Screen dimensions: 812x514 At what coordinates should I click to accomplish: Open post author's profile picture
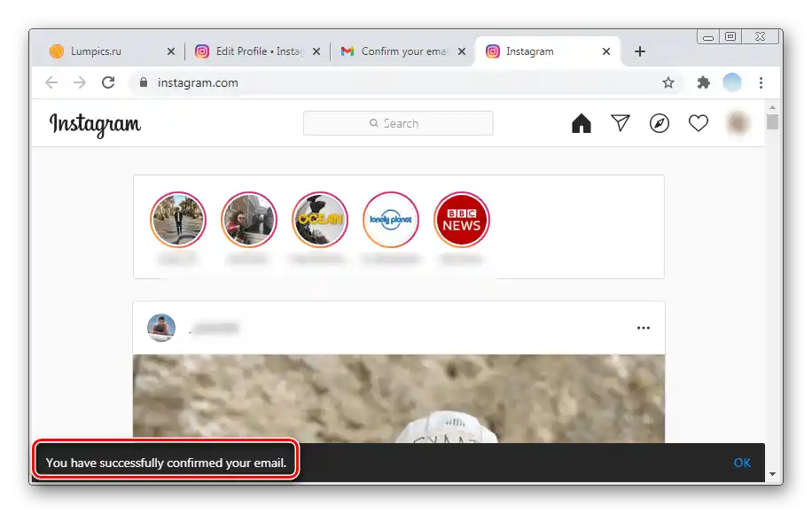[x=161, y=328]
